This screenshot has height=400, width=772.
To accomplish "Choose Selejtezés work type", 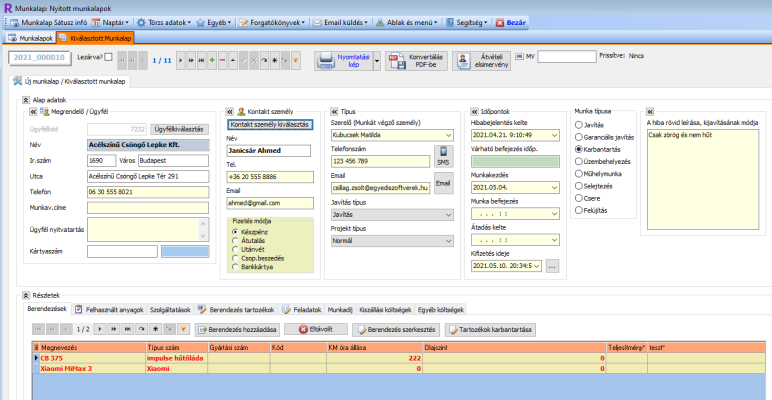I will (579, 186).
